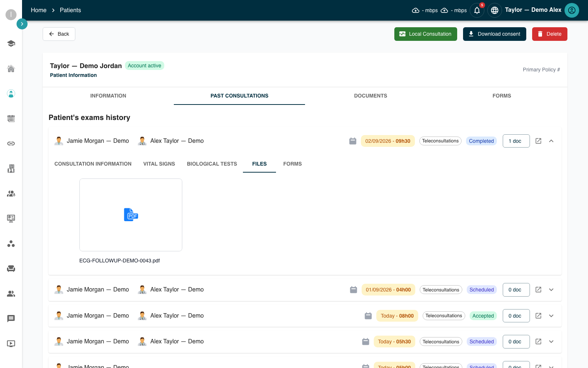Open Today 05h30 consultation in new window
This screenshot has width=588, height=368.
pyautogui.click(x=538, y=342)
